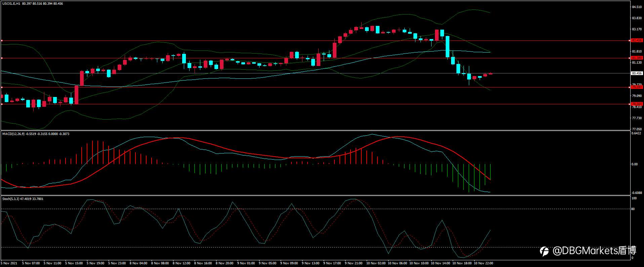Click the 77.730 price axis label
Image resolution: width=644 pixels, height=267 pixels.
(637, 118)
